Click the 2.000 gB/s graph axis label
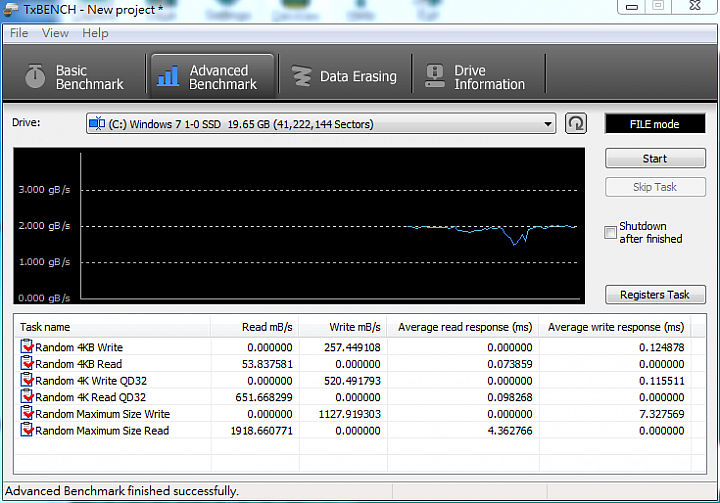720x503 pixels. click(44, 226)
